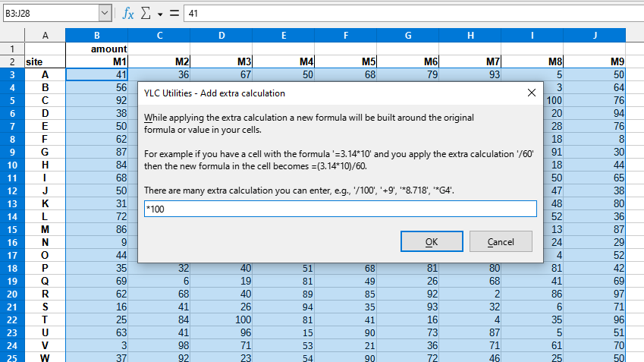This screenshot has width=644, height=362.
Task: Click cell H3 containing 93
Action: [470, 74]
